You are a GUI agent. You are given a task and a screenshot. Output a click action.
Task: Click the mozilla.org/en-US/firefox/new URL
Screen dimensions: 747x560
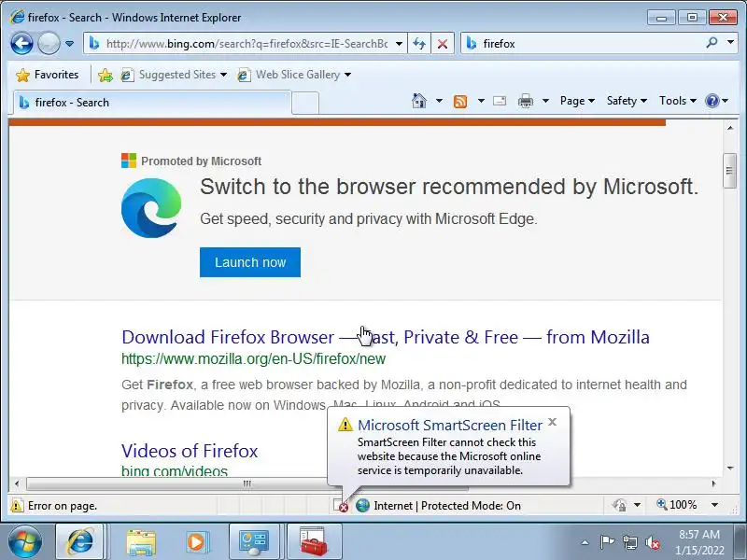(x=253, y=358)
